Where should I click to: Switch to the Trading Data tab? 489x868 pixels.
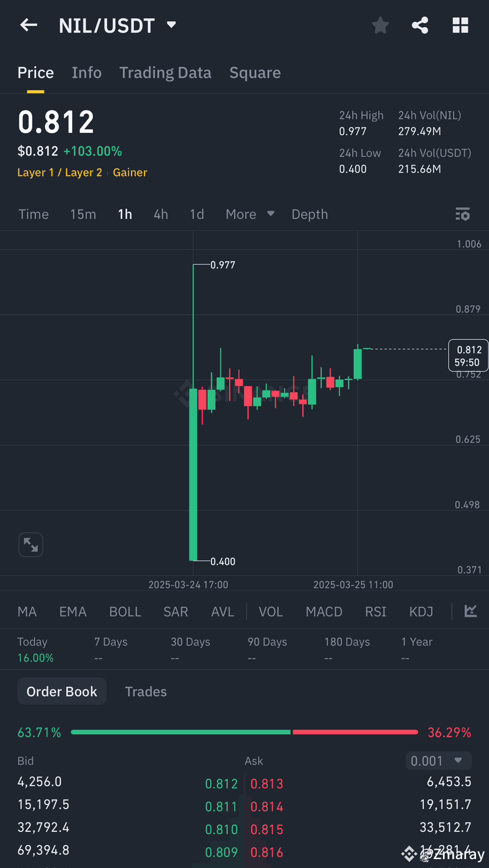point(165,72)
